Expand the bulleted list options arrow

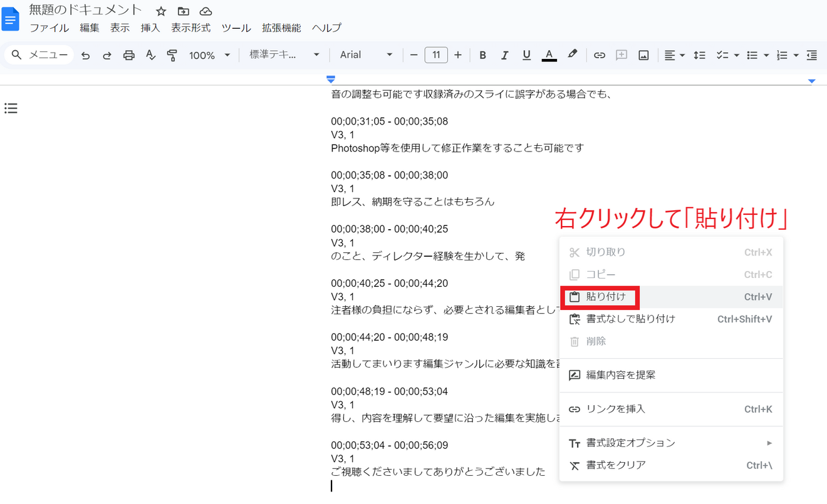[766, 55]
